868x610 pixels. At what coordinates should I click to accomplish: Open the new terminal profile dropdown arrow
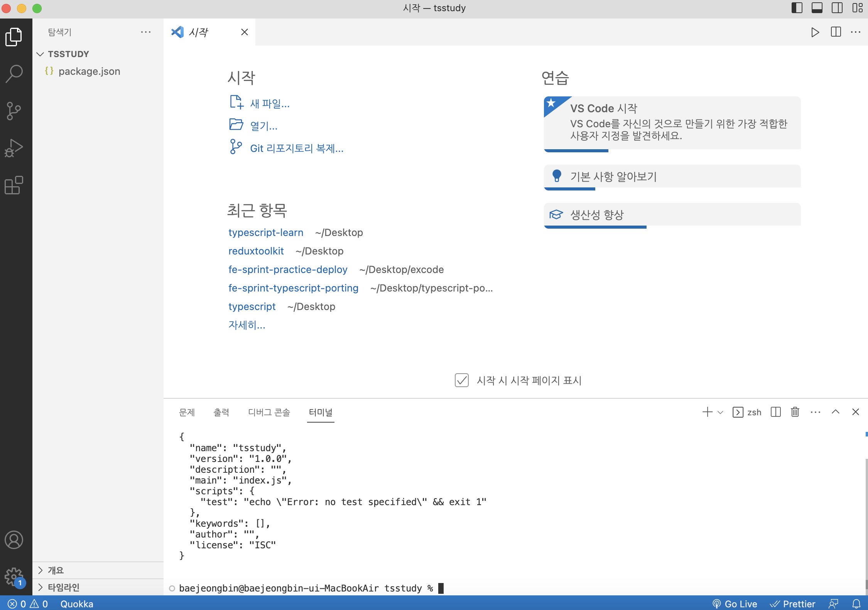[x=720, y=412]
